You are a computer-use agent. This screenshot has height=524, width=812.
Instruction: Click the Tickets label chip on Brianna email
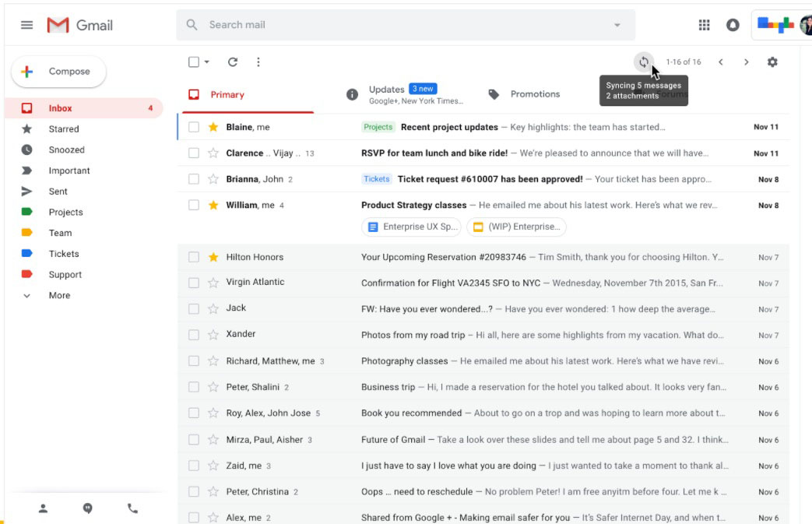377,179
